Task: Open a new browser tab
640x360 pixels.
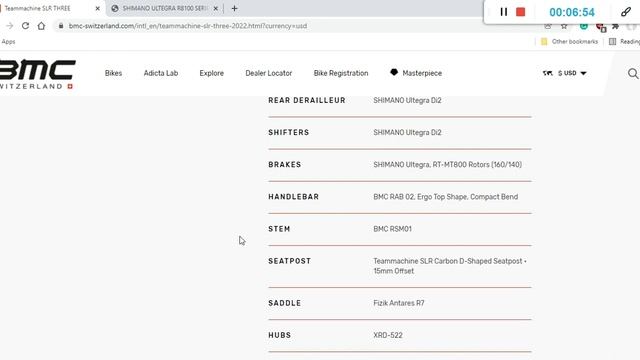Action: click(x=234, y=8)
